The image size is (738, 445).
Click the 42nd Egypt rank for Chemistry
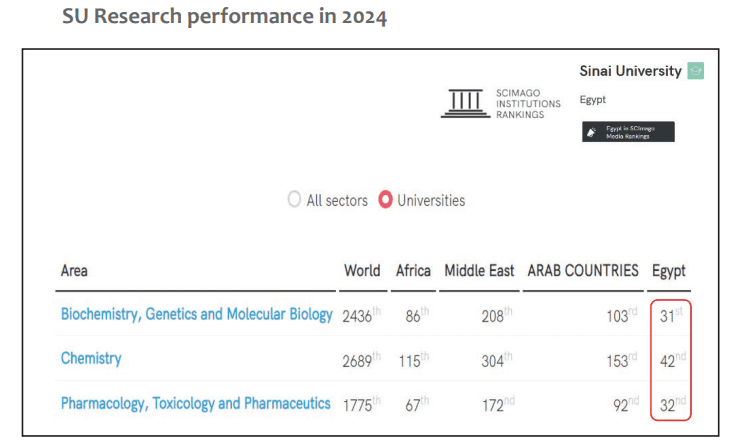pos(673,360)
